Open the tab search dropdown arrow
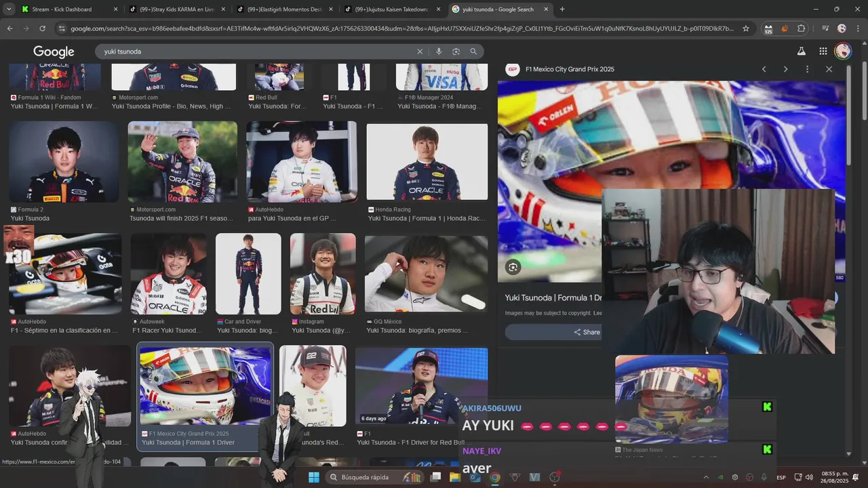 [x=9, y=9]
